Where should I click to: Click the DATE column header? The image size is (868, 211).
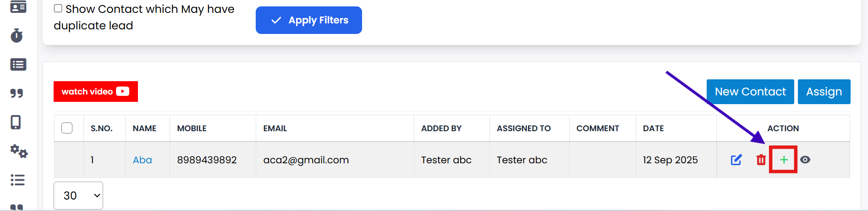[x=653, y=128]
